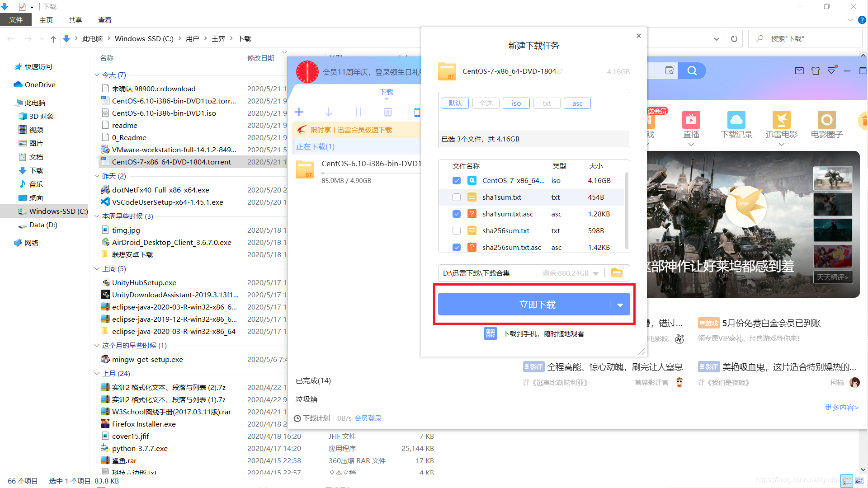The width and height of the screenshot is (868, 488).
Task: Toggle the 默认 selection filter
Action: pos(455,103)
